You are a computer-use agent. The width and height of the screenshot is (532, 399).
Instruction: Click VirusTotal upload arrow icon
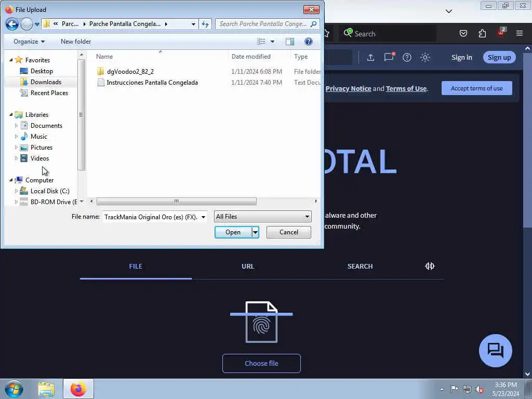[x=370, y=57]
